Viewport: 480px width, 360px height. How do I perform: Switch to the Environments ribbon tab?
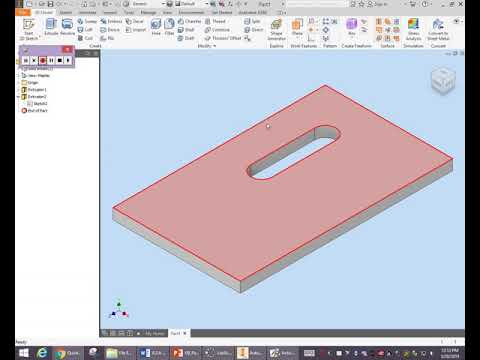coord(191,12)
